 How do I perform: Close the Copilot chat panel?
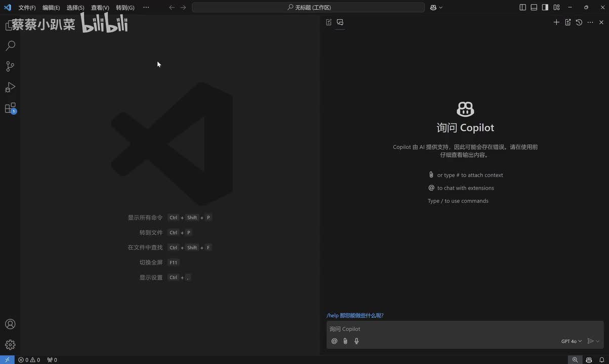pos(601,22)
